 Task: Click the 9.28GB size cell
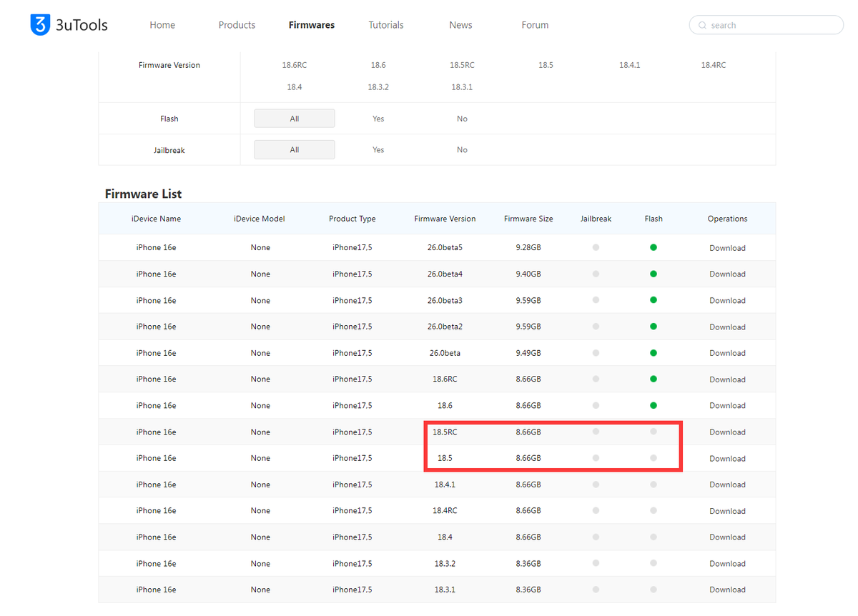click(528, 248)
